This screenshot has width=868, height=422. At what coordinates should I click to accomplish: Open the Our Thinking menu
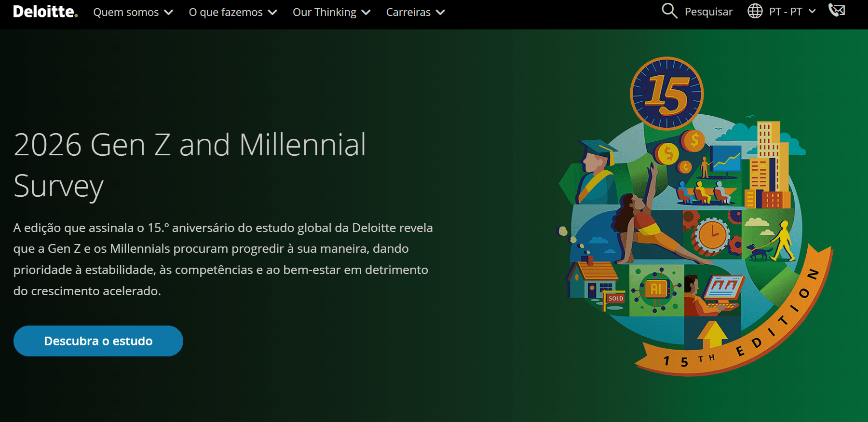point(325,12)
